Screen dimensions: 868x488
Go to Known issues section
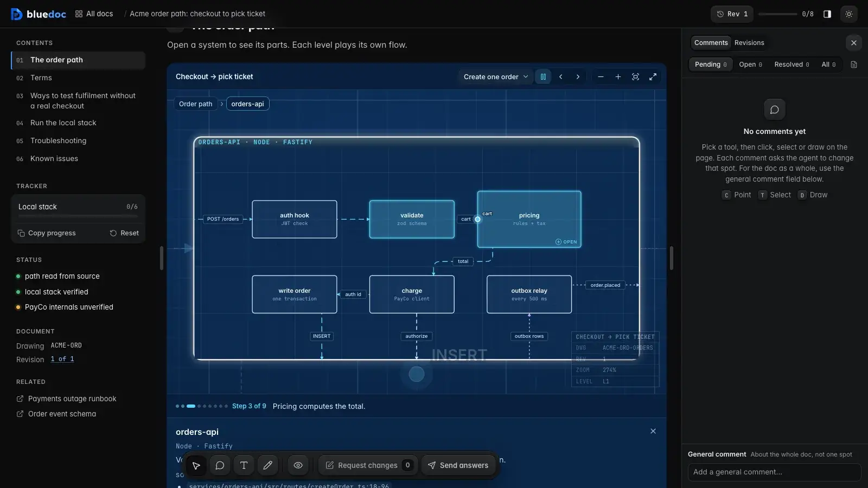[78, 159]
